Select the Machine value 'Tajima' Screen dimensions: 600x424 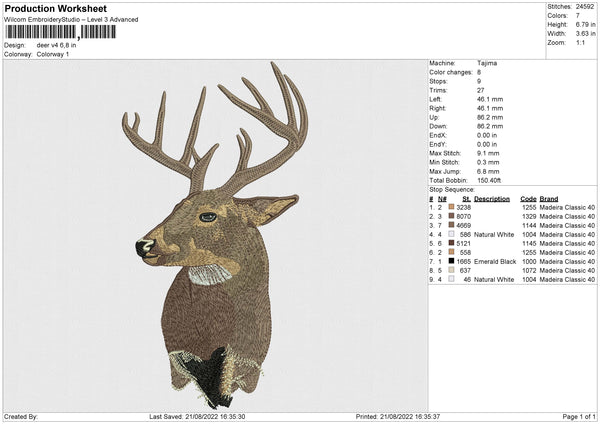point(487,63)
